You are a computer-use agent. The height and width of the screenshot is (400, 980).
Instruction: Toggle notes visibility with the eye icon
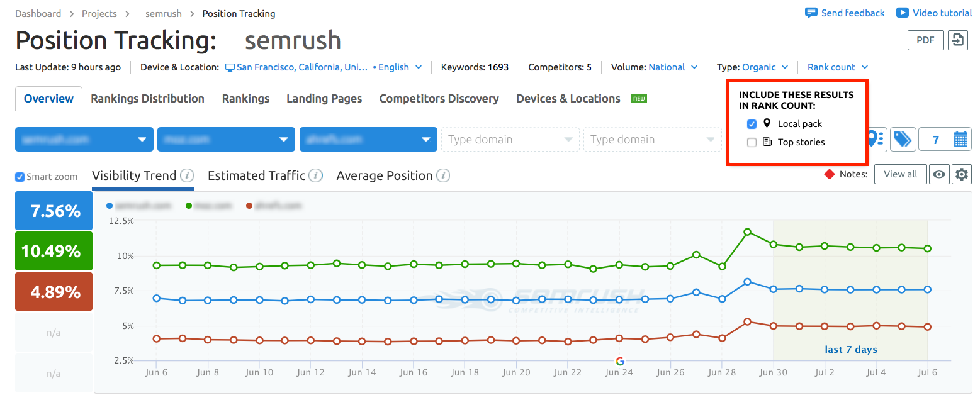coord(939,174)
